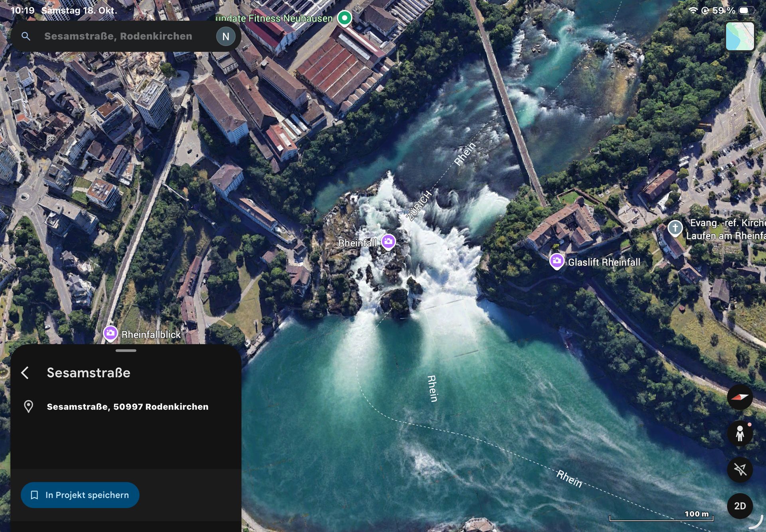
Task: Open the map style thumbnail
Action: [x=740, y=36]
